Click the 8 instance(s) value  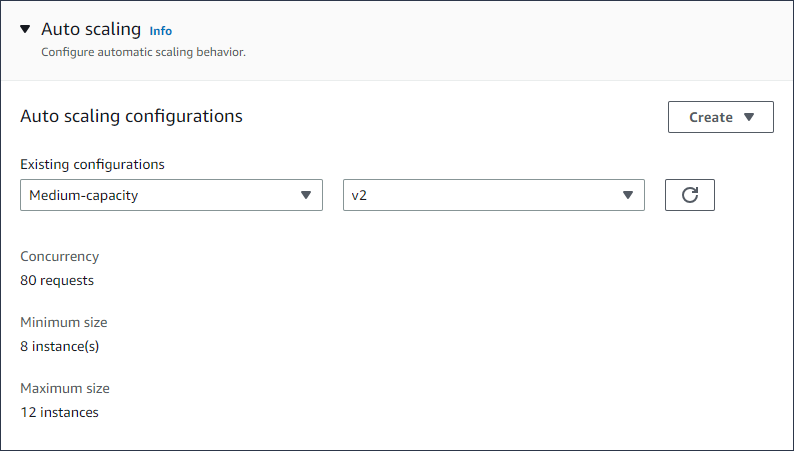point(60,346)
